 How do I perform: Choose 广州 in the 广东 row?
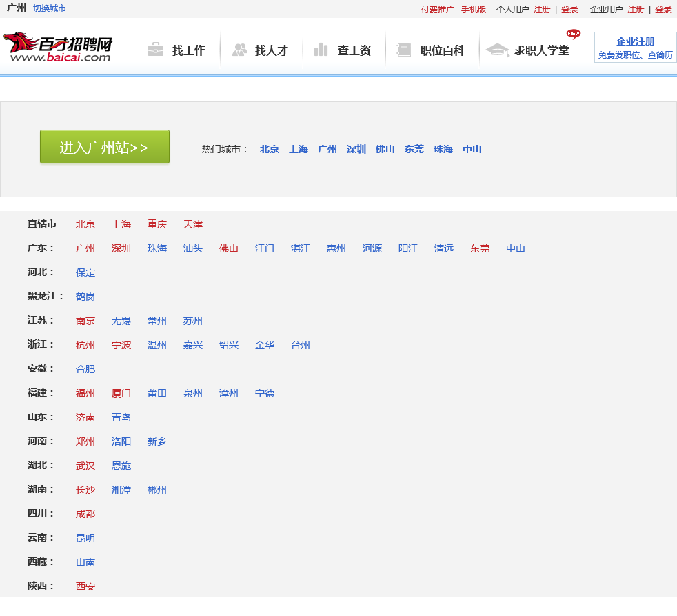pyautogui.click(x=85, y=248)
